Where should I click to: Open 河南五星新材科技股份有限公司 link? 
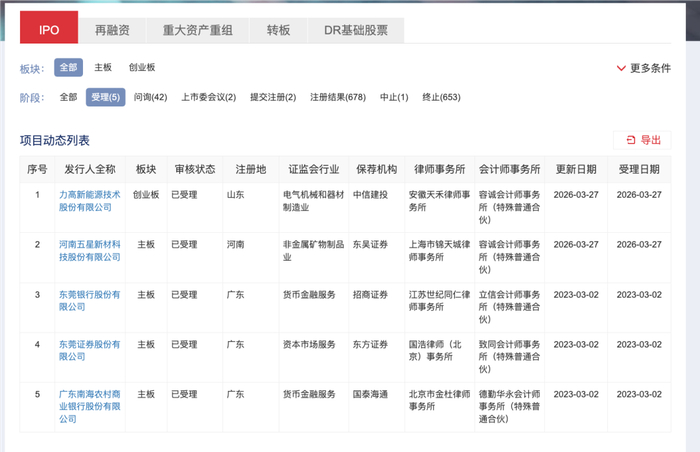tap(90, 251)
